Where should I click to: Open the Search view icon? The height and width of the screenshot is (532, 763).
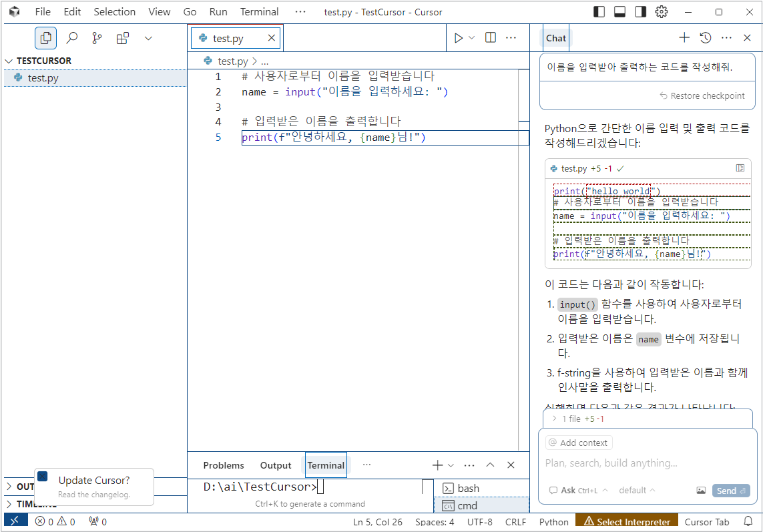(x=71, y=38)
